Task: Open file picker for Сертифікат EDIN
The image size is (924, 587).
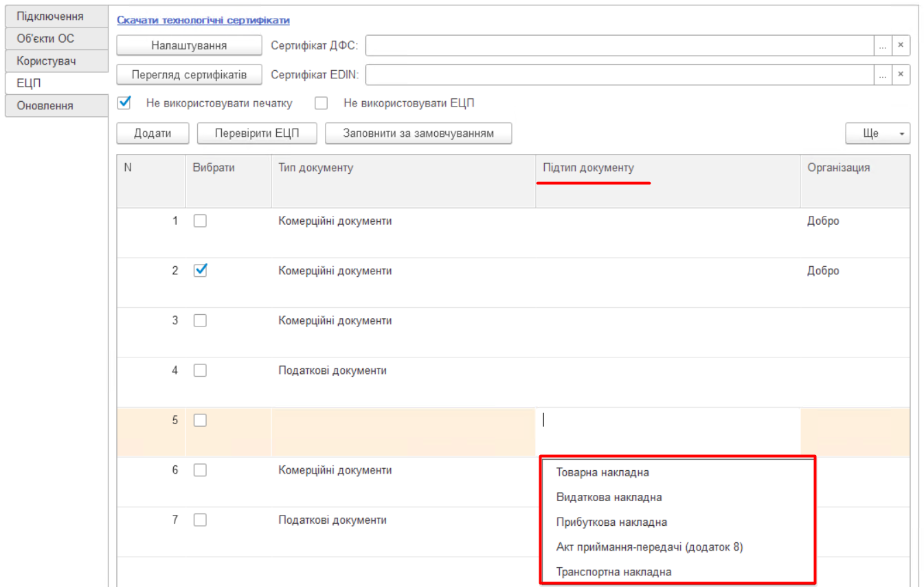Action: click(882, 74)
